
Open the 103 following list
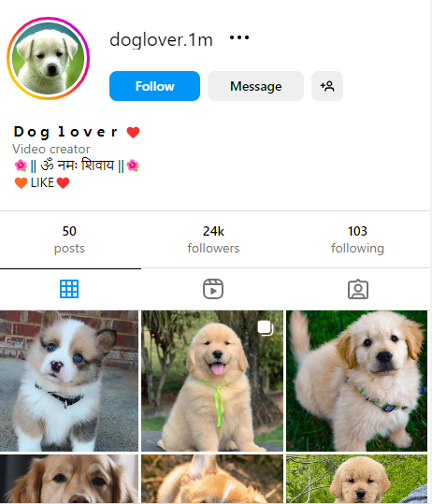[x=357, y=239]
